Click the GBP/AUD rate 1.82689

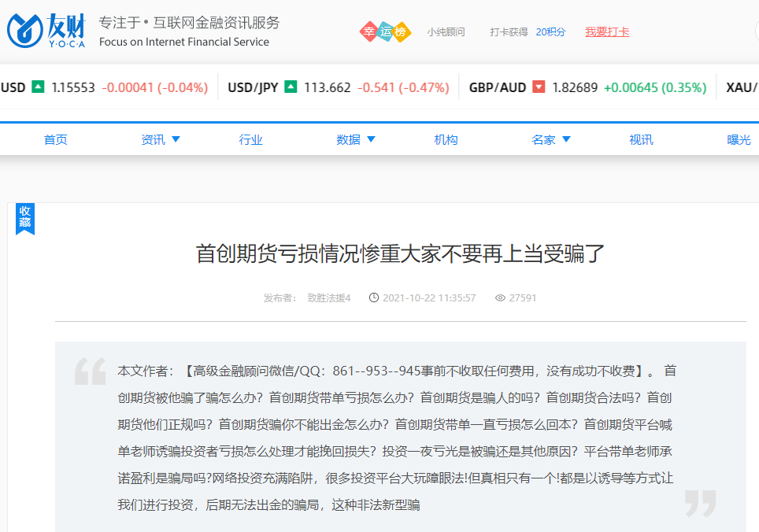coord(575,87)
